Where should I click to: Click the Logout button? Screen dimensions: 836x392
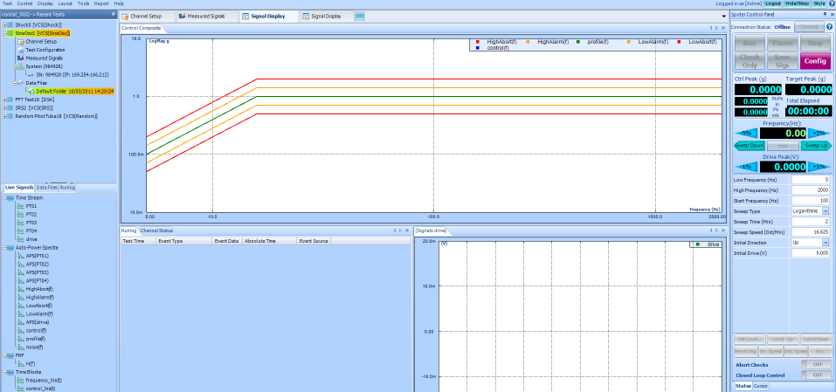tap(773, 3)
